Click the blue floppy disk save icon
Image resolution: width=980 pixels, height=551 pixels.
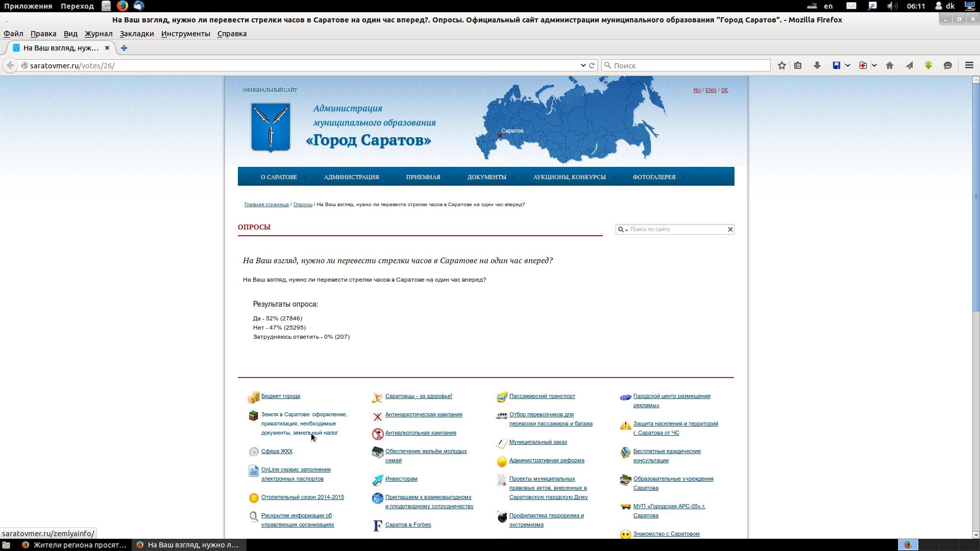[836, 65]
